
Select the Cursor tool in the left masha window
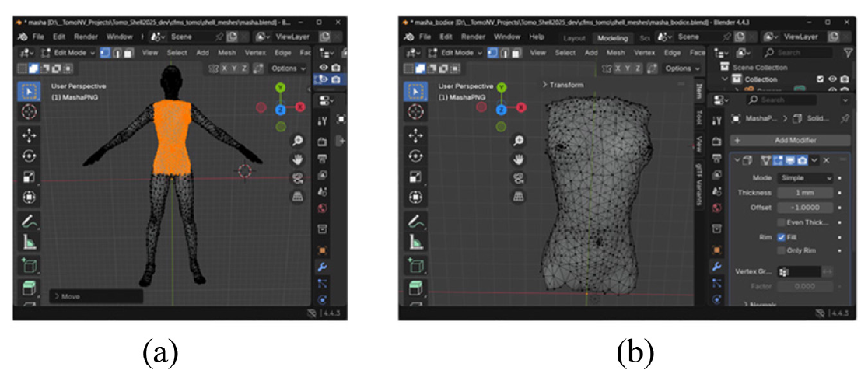tap(29, 112)
